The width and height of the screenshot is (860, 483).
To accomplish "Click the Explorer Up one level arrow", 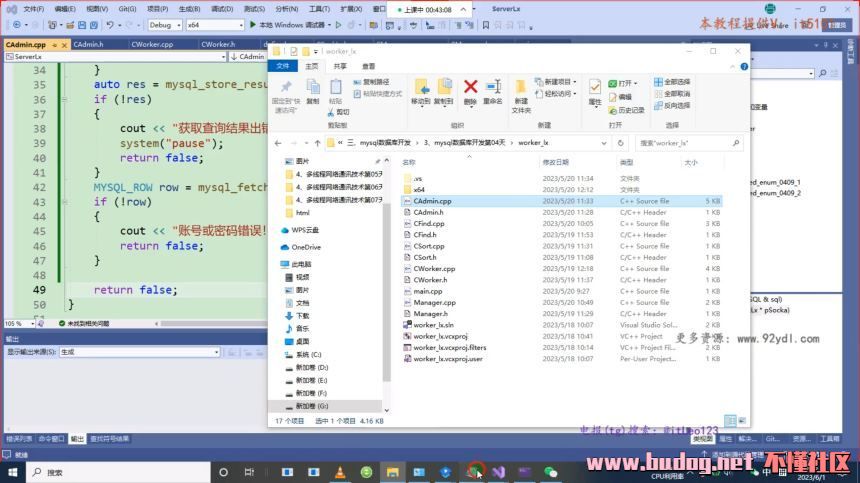I will [317, 143].
